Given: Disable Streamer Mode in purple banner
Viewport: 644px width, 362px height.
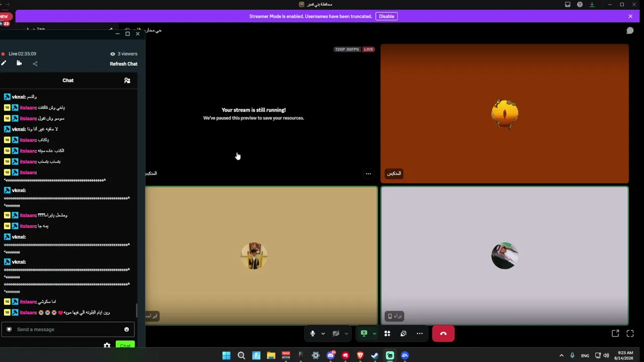Looking at the screenshot, I should click(x=386, y=16).
